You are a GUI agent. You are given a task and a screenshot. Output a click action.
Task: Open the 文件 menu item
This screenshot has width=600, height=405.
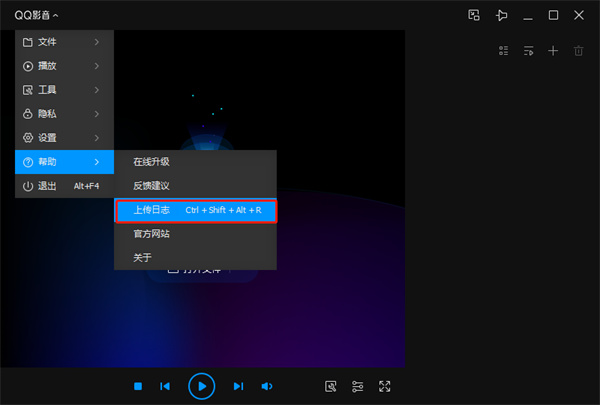[64, 42]
